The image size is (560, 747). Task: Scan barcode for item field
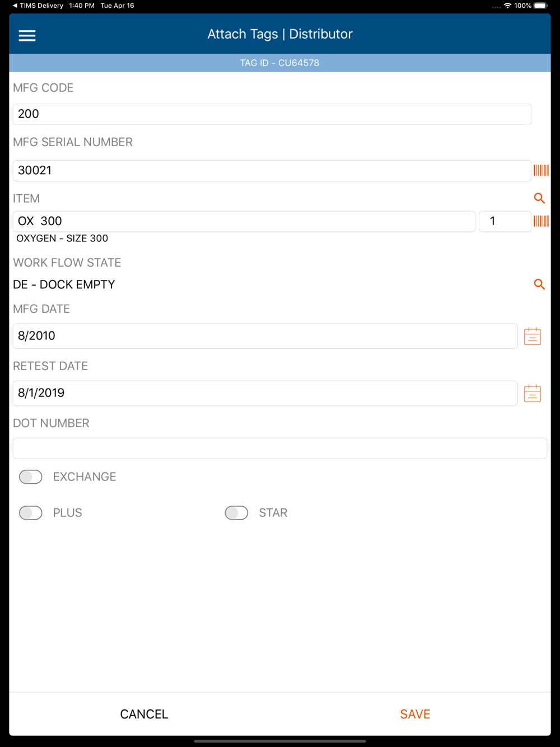coord(541,221)
